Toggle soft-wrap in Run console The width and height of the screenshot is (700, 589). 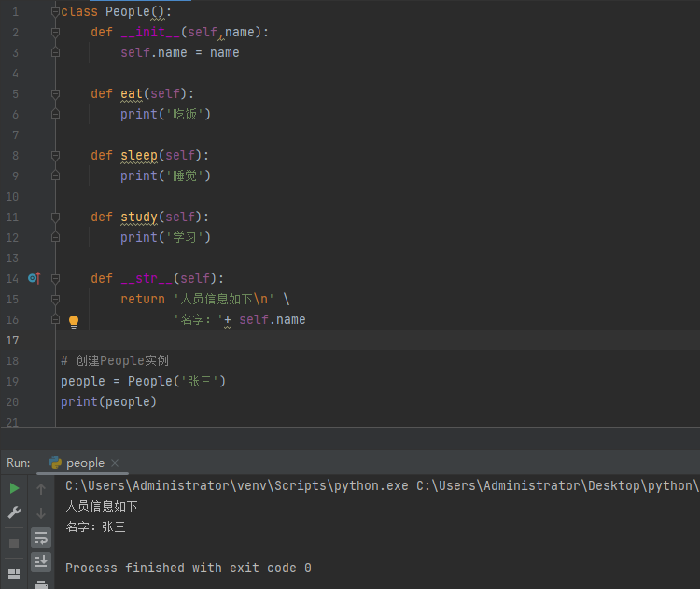pos(41,538)
